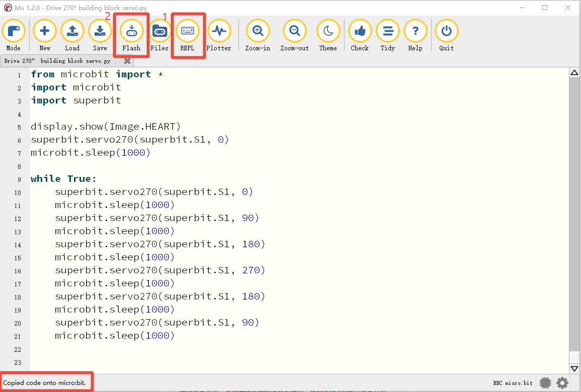Click line number 23 in the gutter

[x=18, y=363]
